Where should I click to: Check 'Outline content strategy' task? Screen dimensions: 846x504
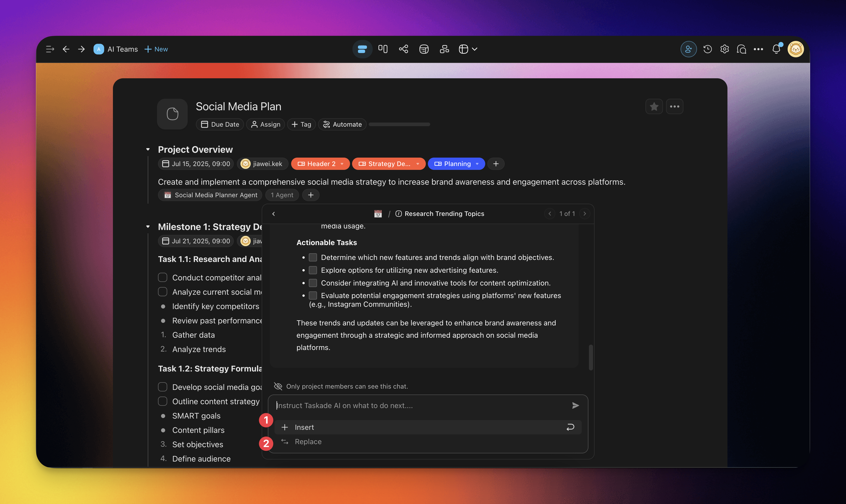[x=163, y=401]
